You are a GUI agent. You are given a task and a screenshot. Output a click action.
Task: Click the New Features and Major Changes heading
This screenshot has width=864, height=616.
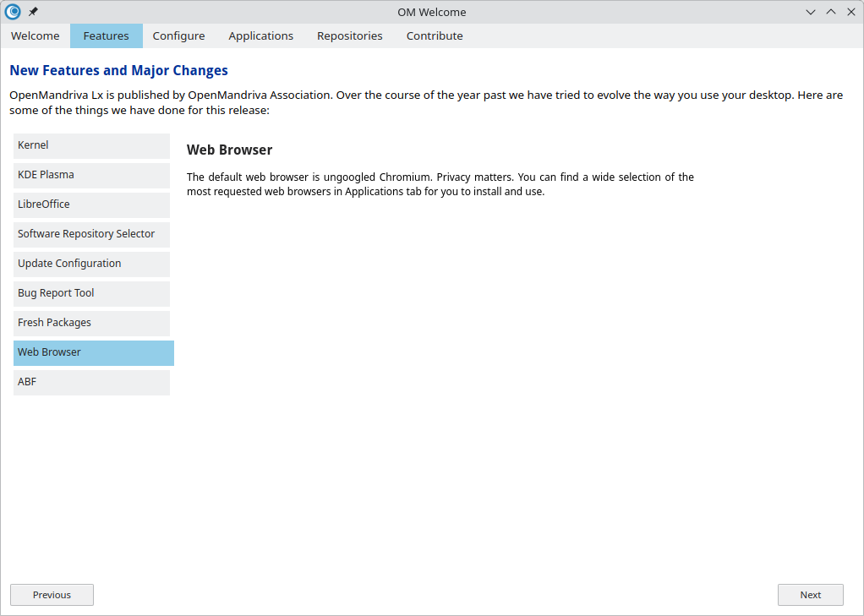pos(118,70)
